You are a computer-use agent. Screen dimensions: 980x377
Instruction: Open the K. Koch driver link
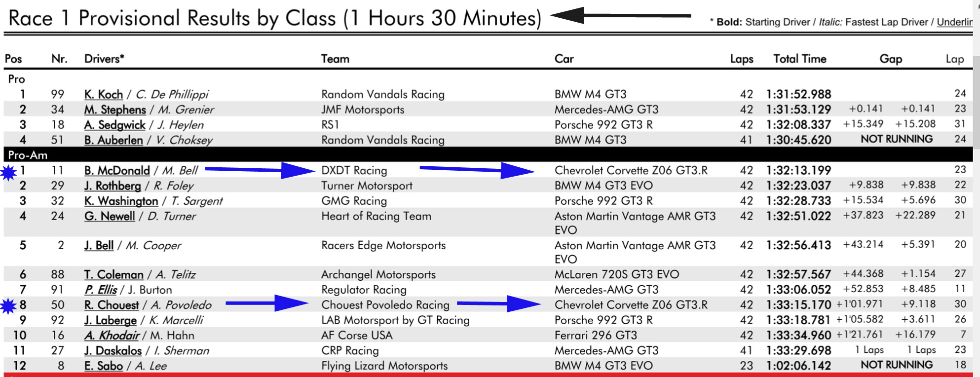pos(103,94)
